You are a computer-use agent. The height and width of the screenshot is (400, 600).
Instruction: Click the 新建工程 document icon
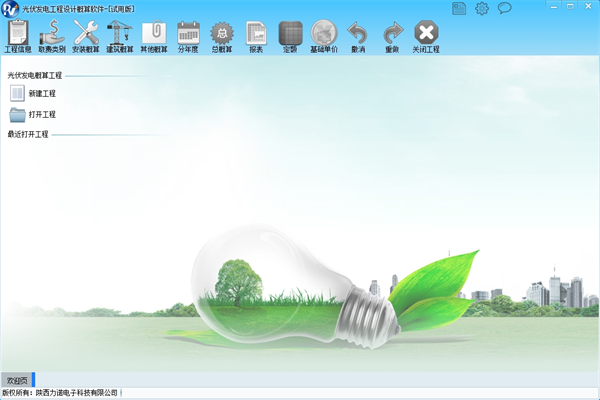(17, 93)
